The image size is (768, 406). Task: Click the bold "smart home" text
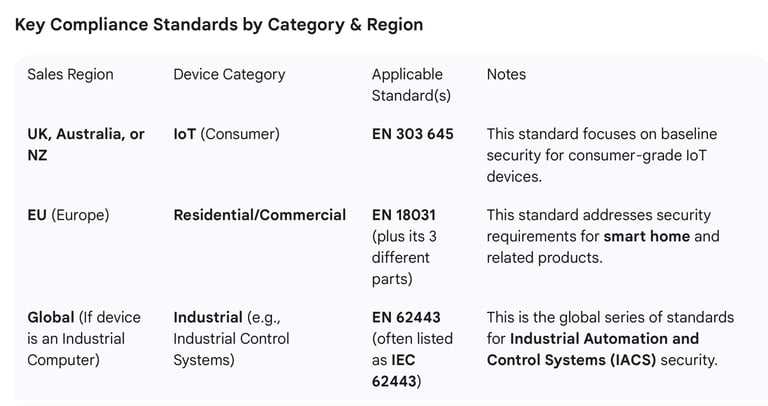[646, 237]
